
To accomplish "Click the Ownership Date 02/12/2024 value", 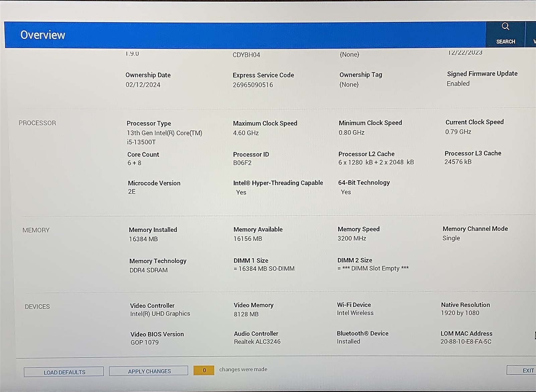I will (143, 85).
